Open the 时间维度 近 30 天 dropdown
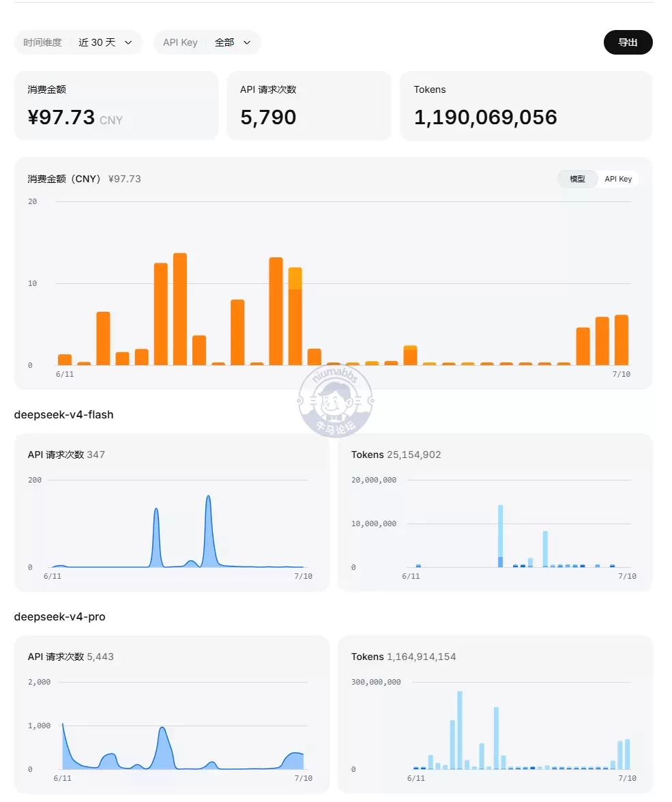Viewport: 672px width, 802px height. pos(78,42)
